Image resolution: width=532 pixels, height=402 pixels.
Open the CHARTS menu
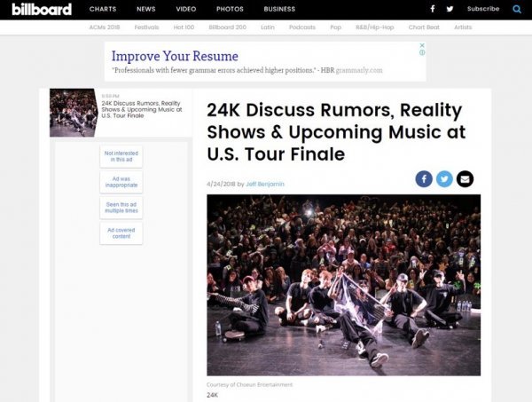tap(103, 9)
